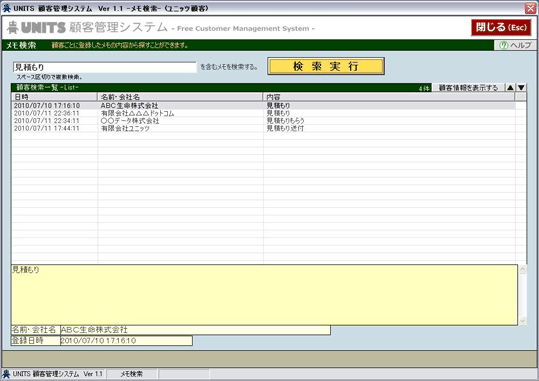Click the memo area scrollbar up arrow
Viewport: 539px width, 381px height.
522,269
